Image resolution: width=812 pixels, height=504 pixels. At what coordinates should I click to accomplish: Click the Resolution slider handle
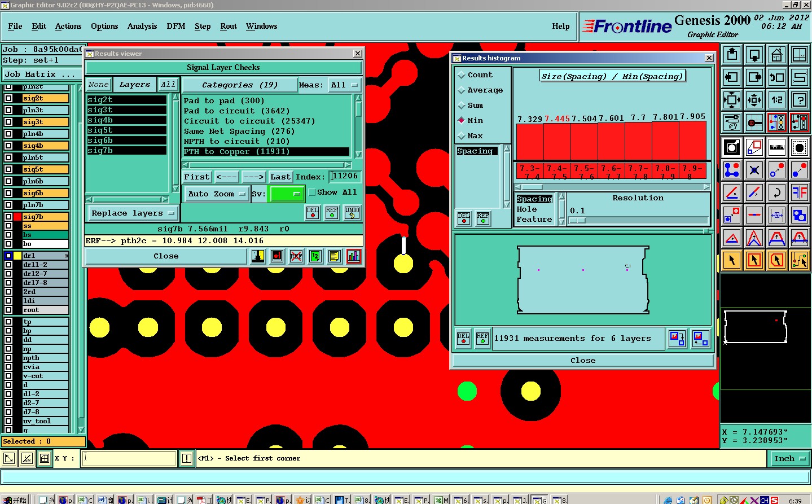pos(577,221)
